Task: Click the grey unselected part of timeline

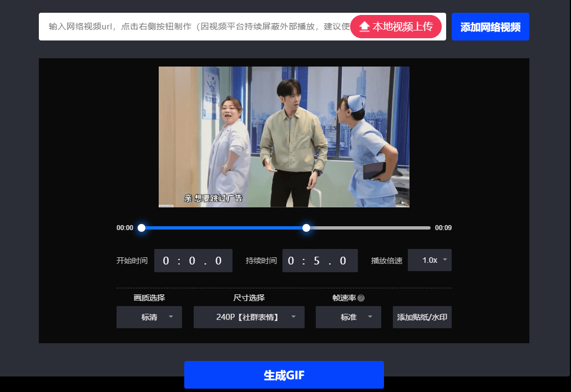Action: point(369,228)
